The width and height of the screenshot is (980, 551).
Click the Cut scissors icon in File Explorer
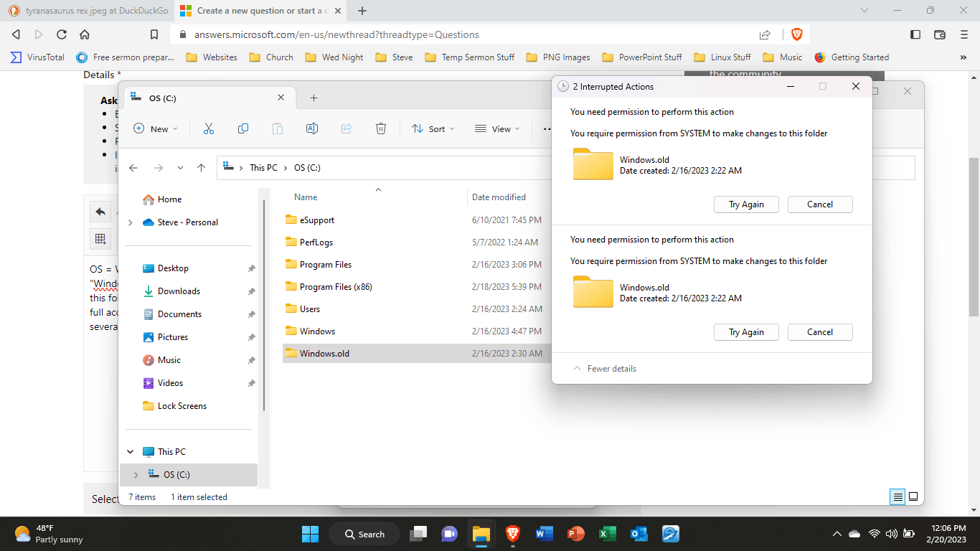click(x=209, y=128)
